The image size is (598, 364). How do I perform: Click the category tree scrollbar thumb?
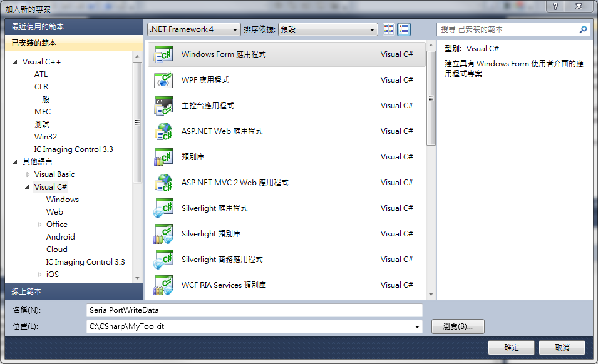[x=137, y=123]
